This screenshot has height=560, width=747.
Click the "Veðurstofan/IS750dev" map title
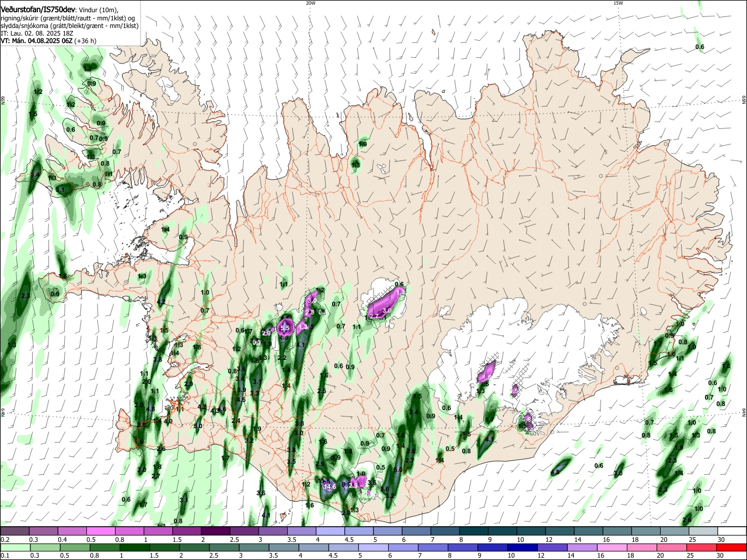37,9
